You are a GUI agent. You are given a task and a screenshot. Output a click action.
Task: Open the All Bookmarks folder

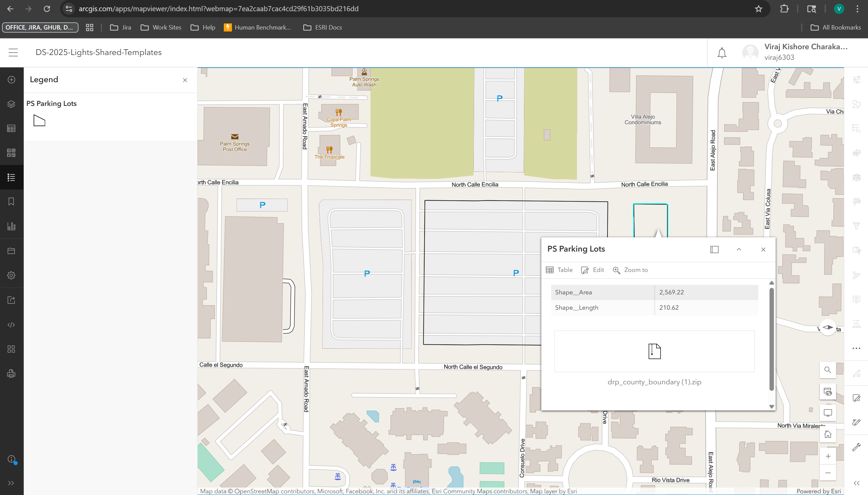point(836,27)
